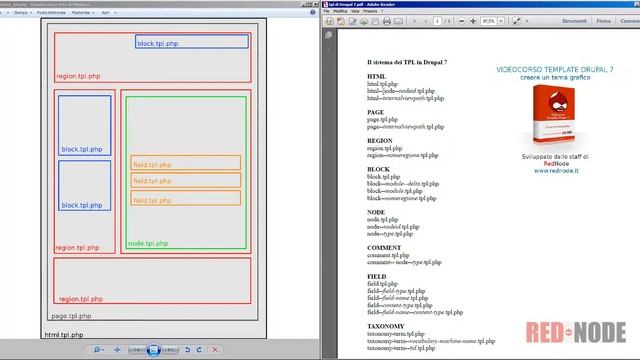Click the Drupal videocourse box image

[554, 114]
